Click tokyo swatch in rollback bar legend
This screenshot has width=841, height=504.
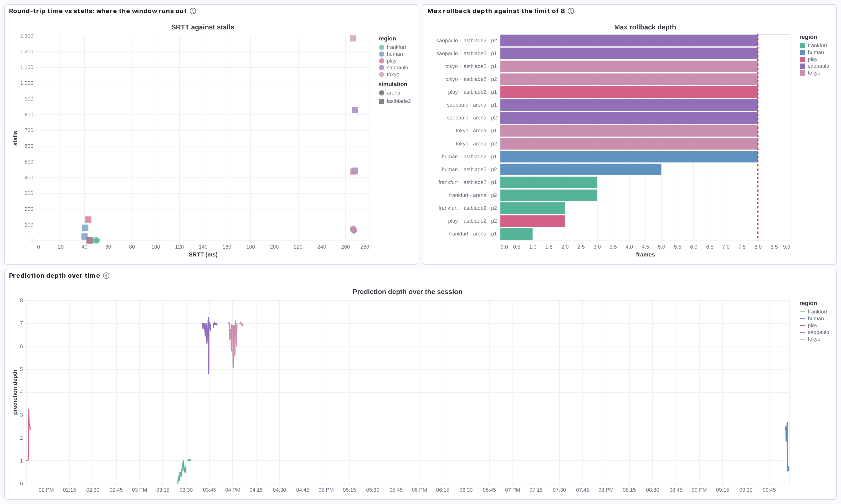click(x=803, y=73)
